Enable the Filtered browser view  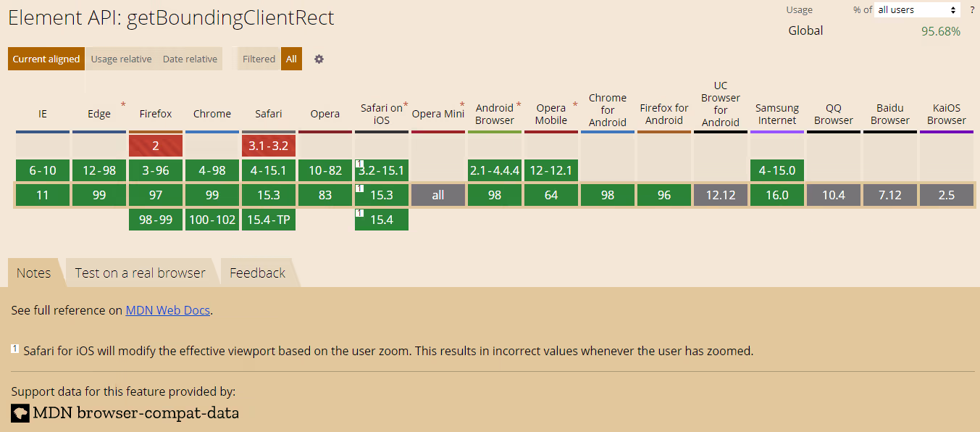tap(259, 59)
